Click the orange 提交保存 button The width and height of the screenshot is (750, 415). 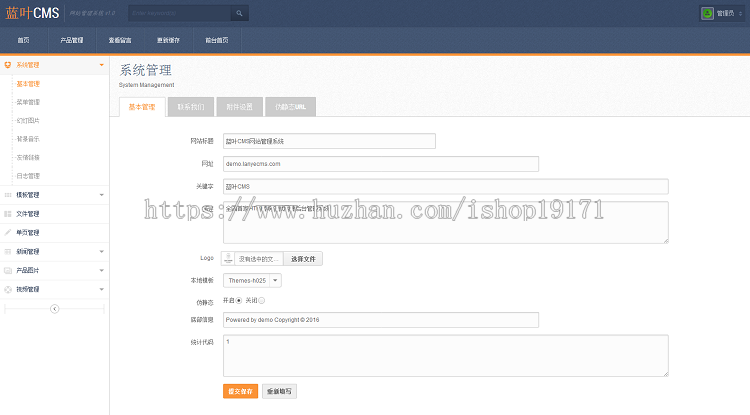pyautogui.click(x=240, y=391)
